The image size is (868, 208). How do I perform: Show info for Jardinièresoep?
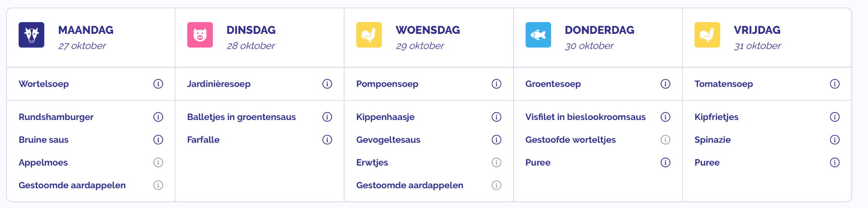click(327, 84)
